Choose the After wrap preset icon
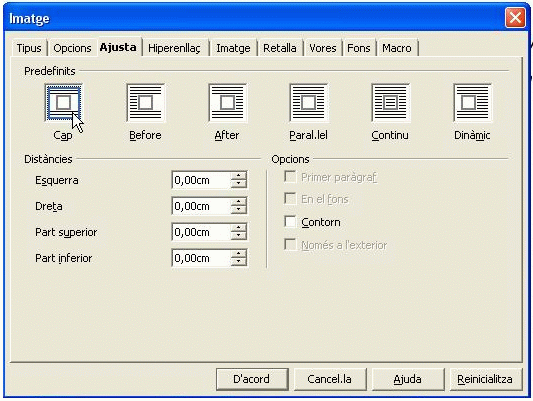 (x=227, y=102)
